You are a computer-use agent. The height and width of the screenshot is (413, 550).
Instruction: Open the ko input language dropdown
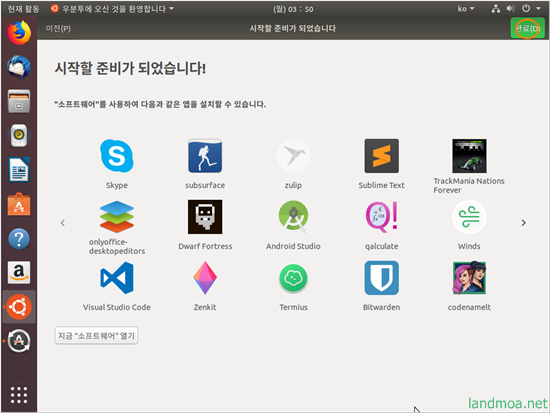click(x=466, y=9)
